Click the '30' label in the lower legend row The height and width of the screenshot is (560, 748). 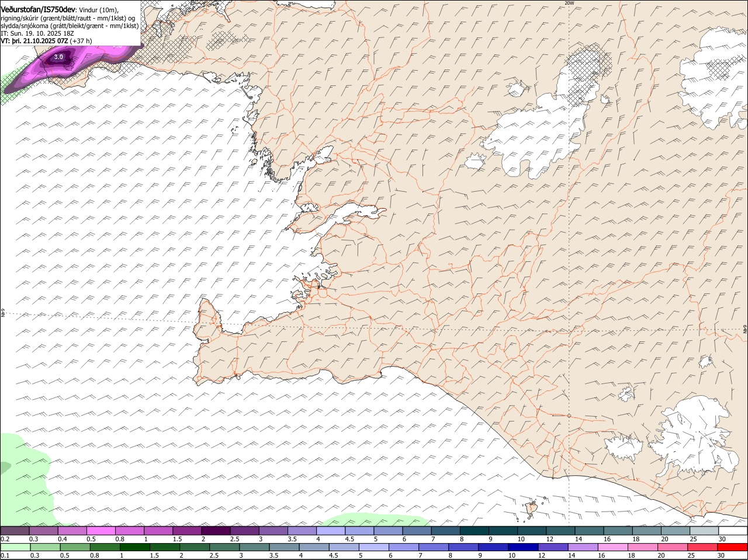point(721,555)
